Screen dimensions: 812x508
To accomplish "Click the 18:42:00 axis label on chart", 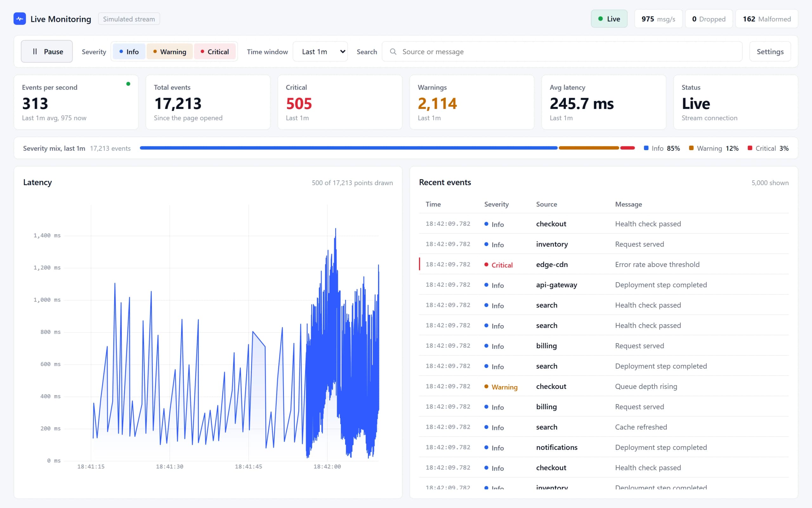I will click(x=327, y=466).
